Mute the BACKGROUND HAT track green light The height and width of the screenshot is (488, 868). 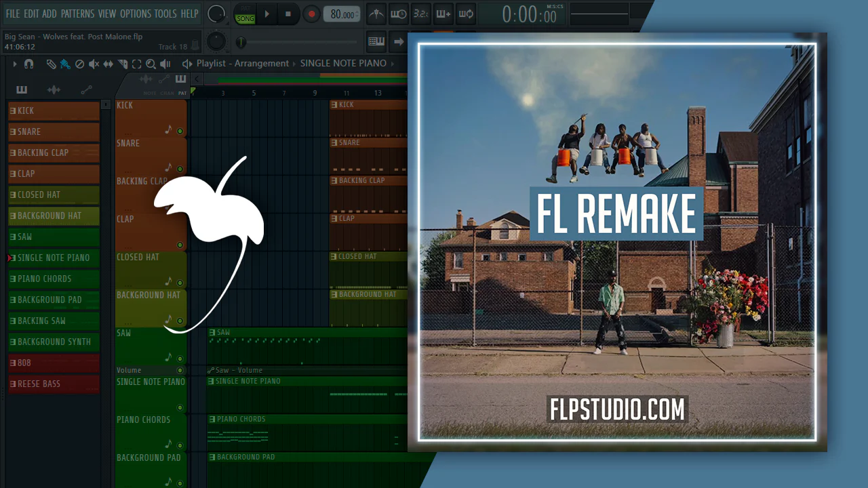coord(180,321)
